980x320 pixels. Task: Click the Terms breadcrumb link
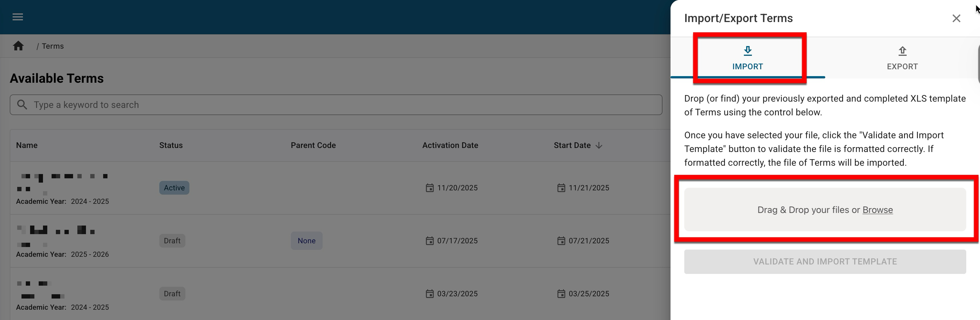53,46
